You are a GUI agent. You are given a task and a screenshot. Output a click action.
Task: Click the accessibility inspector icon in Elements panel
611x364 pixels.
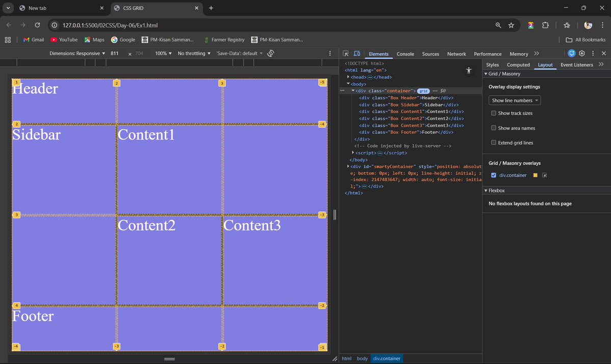(x=468, y=71)
